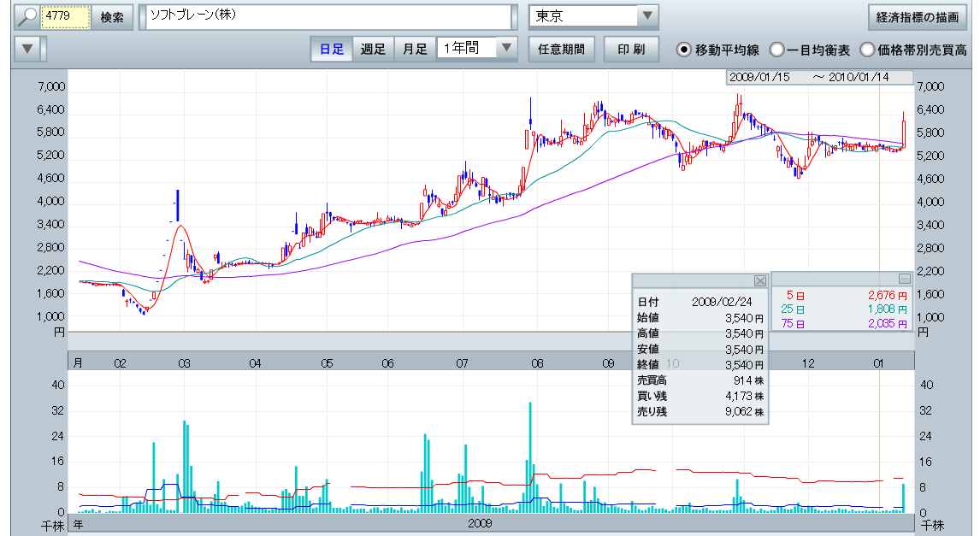Image resolution: width=980 pixels, height=536 pixels.
Task: Click the 08 month marker on time axis
Action: (x=536, y=363)
